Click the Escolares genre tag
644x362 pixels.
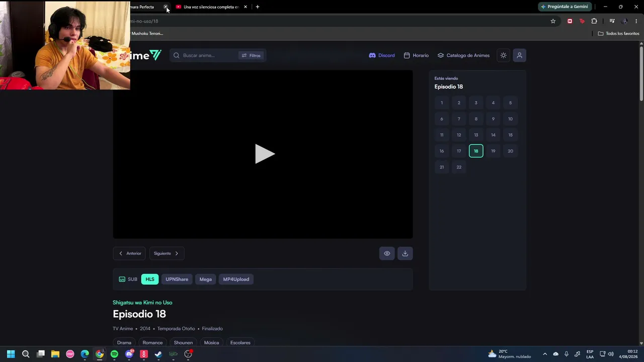click(x=240, y=342)
